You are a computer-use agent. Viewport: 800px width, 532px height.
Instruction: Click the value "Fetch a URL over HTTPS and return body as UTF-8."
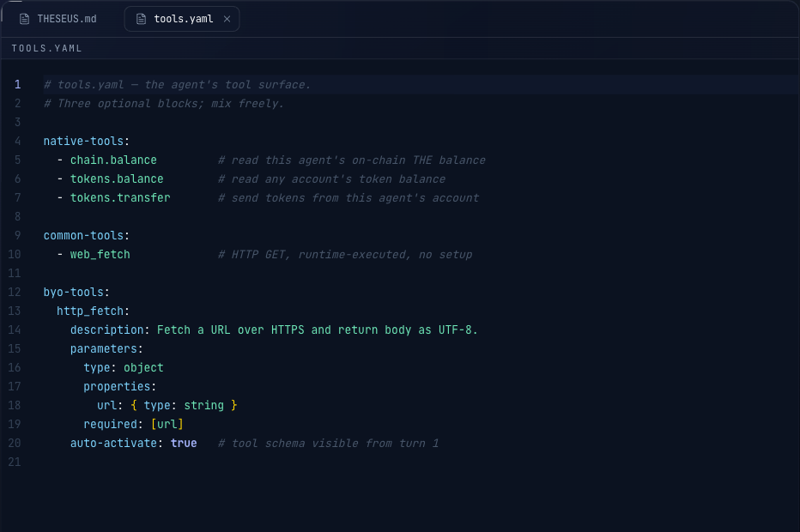(318, 329)
